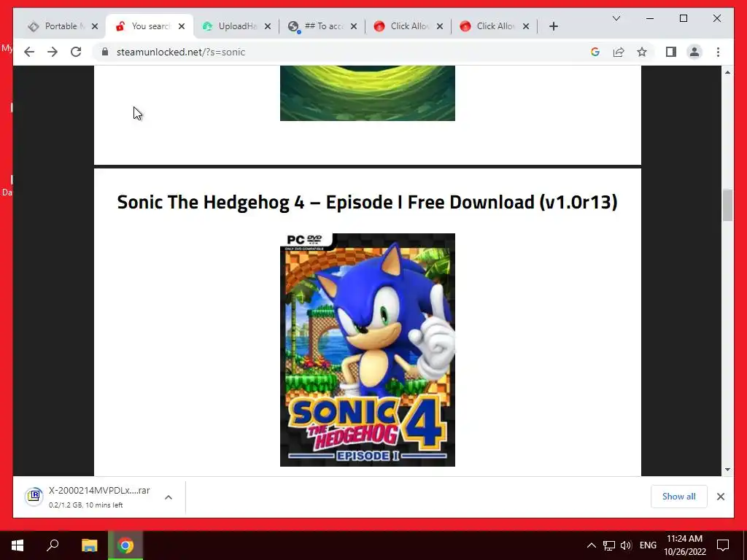Screen dimensions: 747x560
Task: Click Chrome icon in taskbar
Action: point(125,545)
